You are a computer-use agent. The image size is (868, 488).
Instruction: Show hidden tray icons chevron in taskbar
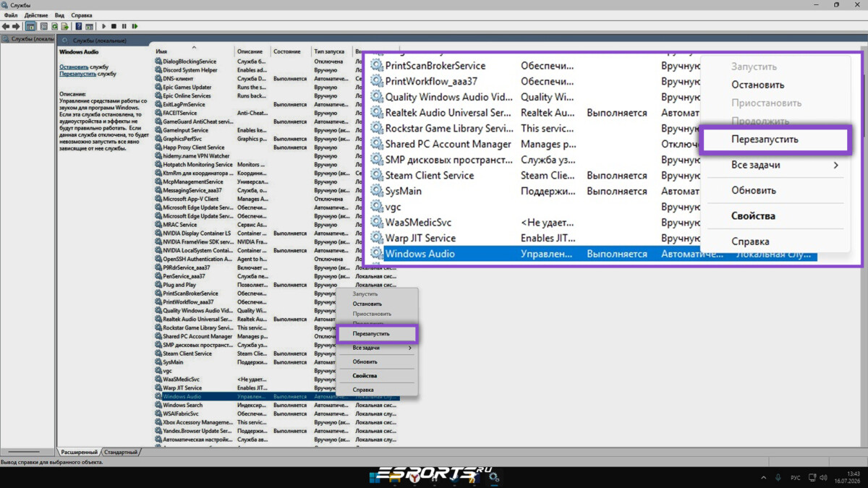pos(764,477)
